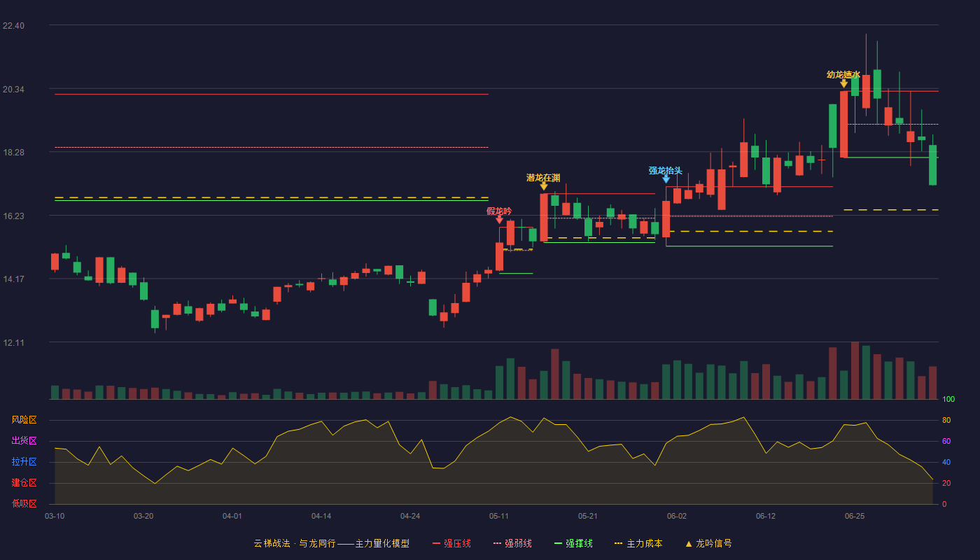Click the yellow arrow marker under 潜龙在渊
Viewport: 980px width, 560px height.
(x=544, y=186)
